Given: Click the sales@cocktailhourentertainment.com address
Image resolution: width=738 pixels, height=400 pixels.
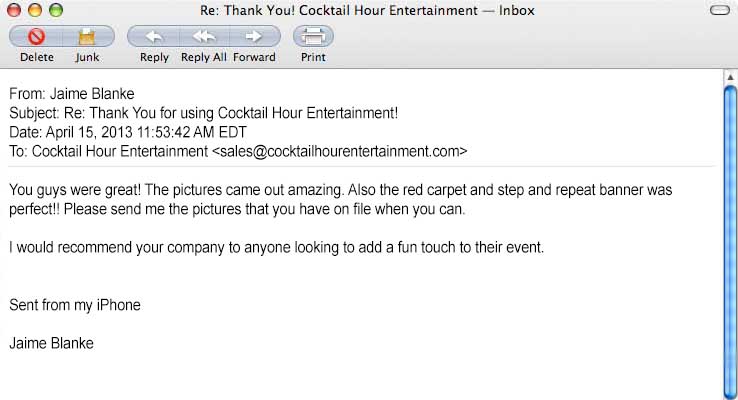Looking at the screenshot, I should [340, 152].
